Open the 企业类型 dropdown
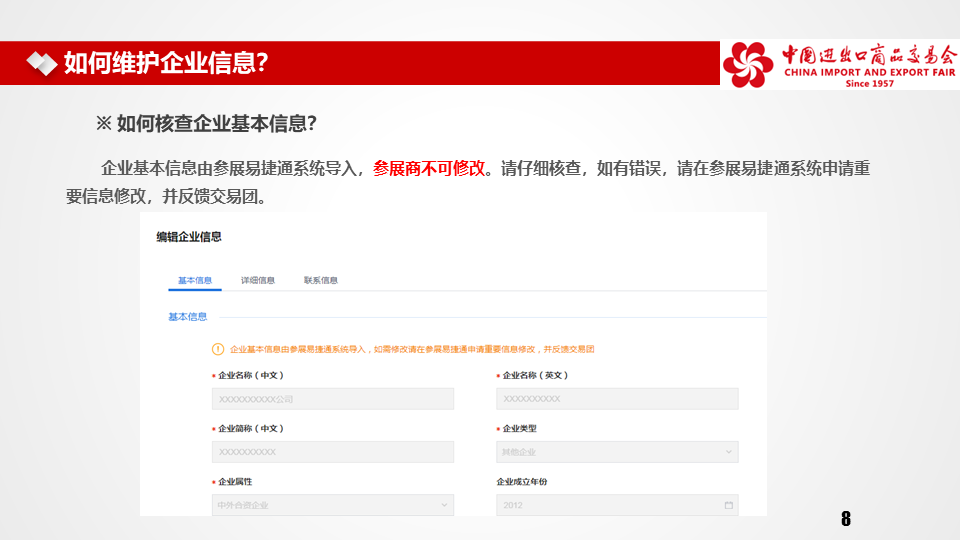 [617, 452]
